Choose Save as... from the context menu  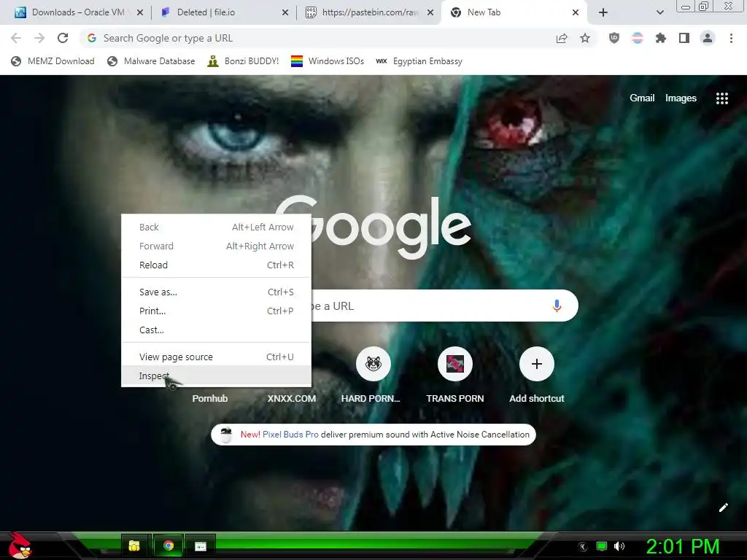[216, 292]
